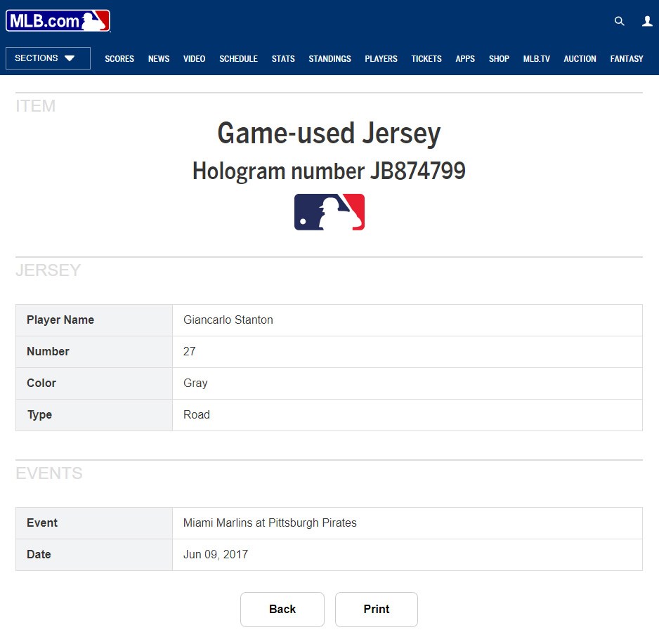View the STANDINGS page
The width and height of the screenshot is (659, 644).
click(329, 59)
